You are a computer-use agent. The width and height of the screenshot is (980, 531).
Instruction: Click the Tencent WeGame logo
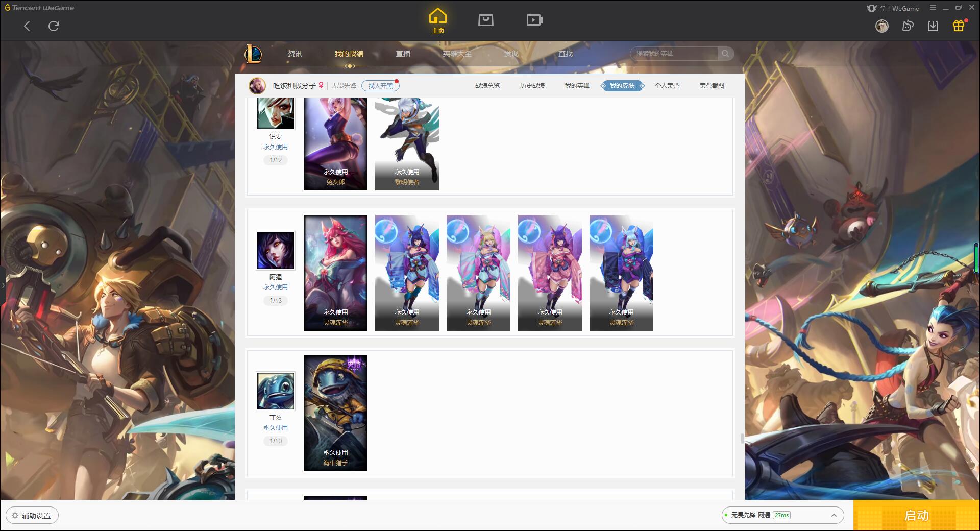39,8
